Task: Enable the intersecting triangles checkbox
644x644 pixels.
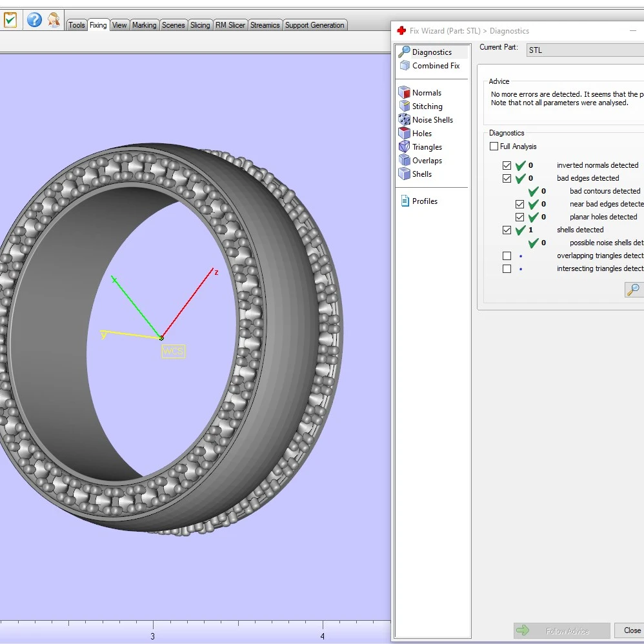Action: 507,268
